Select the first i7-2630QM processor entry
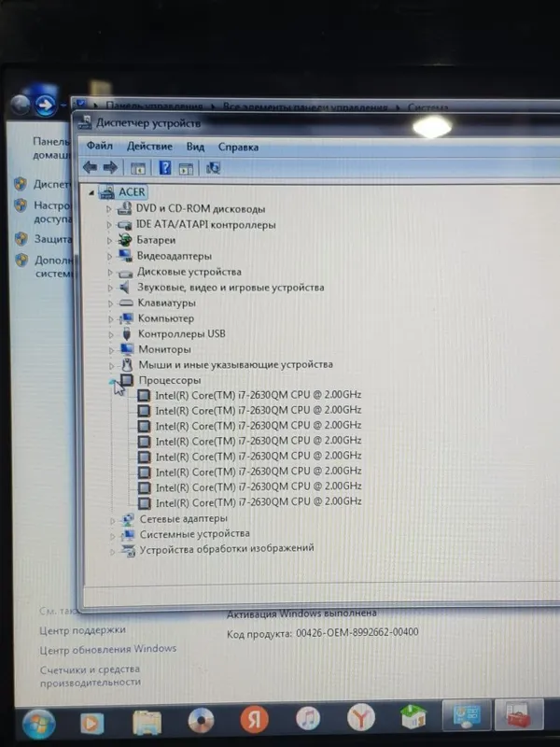This screenshot has width=560, height=747. point(259,395)
